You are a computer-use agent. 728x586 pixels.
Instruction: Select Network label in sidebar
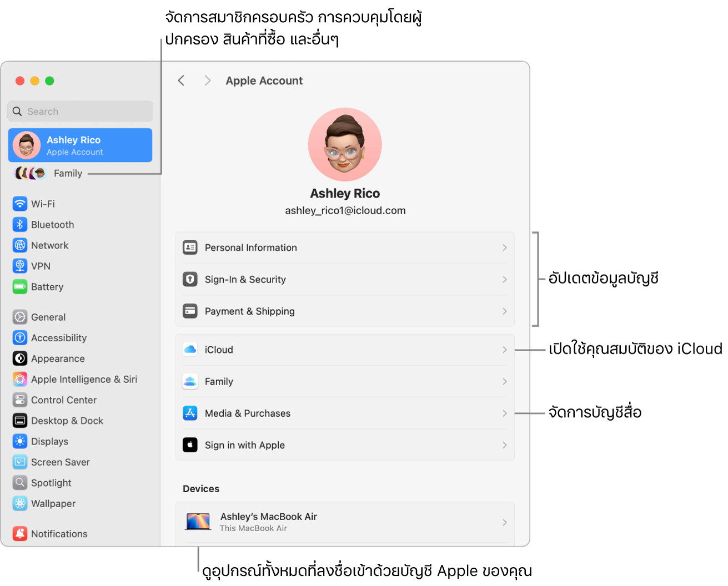coord(49,245)
